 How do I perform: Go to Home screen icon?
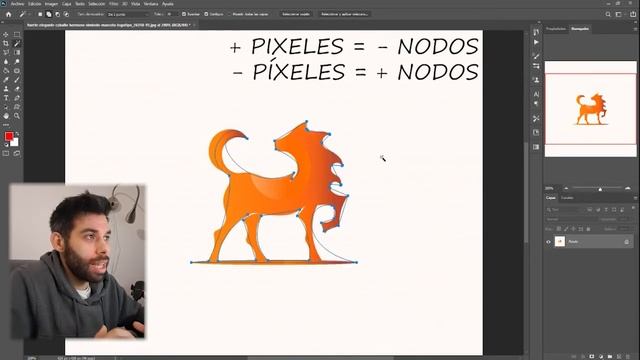pos(8,14)
